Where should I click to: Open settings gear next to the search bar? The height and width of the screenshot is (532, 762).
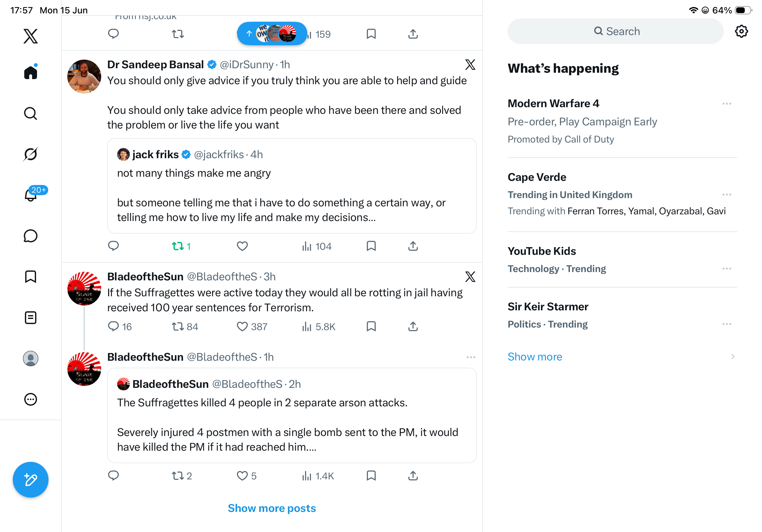tap(741, 32)
